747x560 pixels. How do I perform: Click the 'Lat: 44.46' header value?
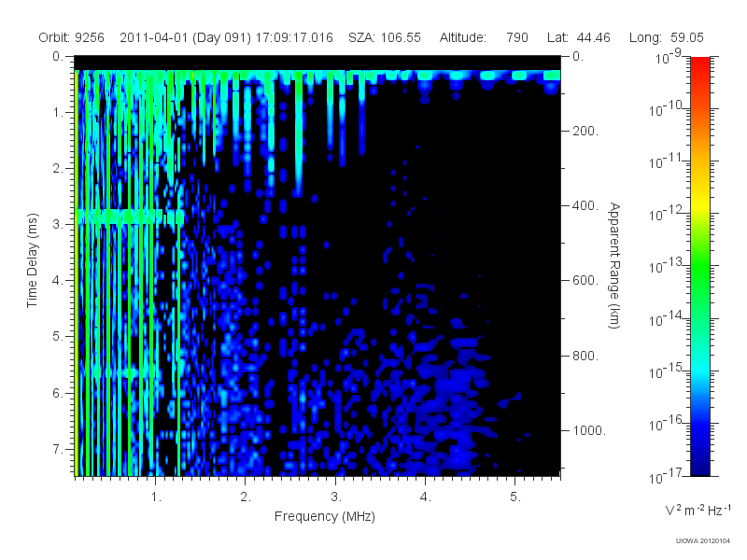tap(579, 37)
